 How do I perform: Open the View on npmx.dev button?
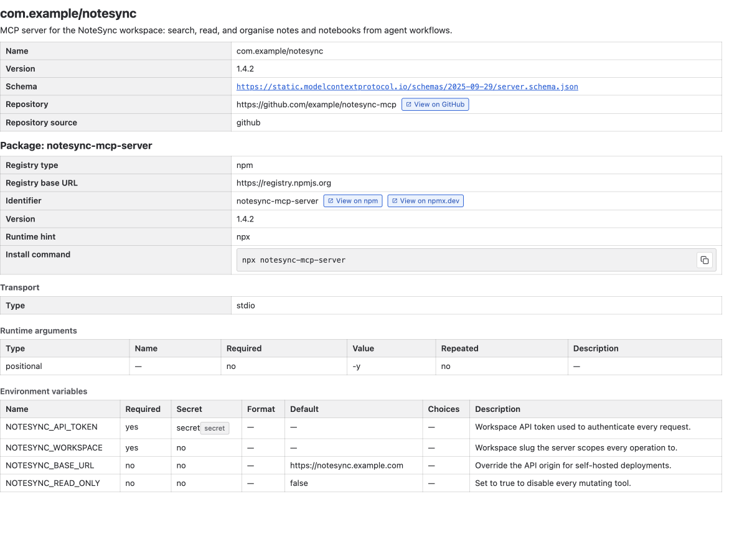(x=426, y=201)
